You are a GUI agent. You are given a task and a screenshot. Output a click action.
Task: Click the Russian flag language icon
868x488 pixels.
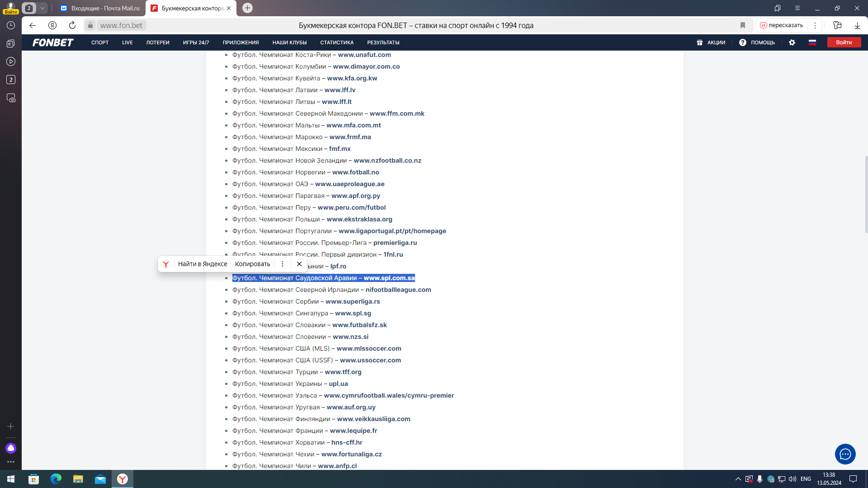(x=812, y=42)
